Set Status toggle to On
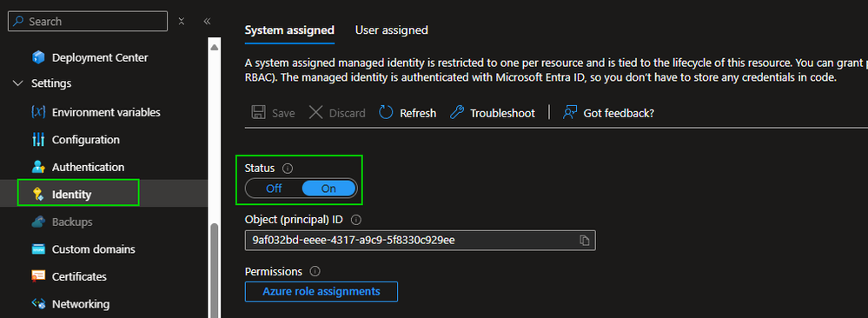 (328, 189)
